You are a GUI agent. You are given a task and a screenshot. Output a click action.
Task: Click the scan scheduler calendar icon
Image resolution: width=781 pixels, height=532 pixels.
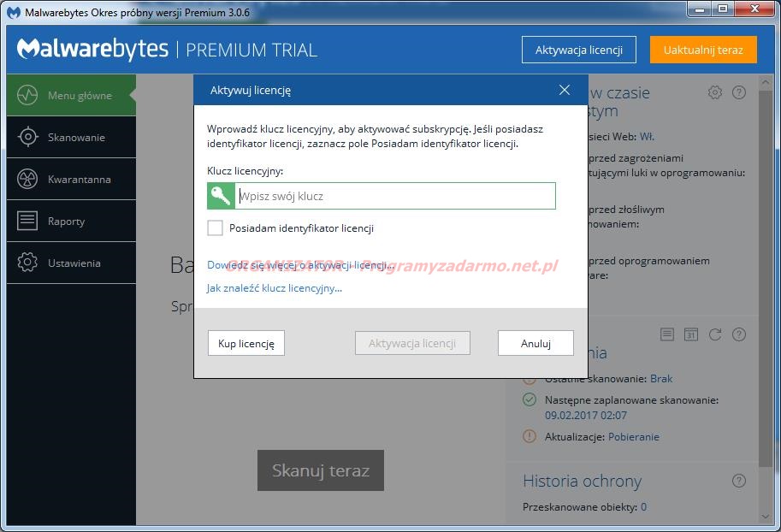click(691, 334)
